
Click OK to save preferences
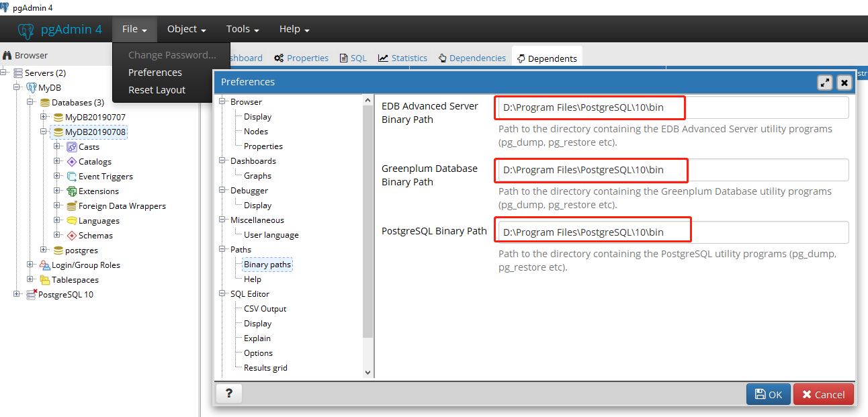click(768, 394)
